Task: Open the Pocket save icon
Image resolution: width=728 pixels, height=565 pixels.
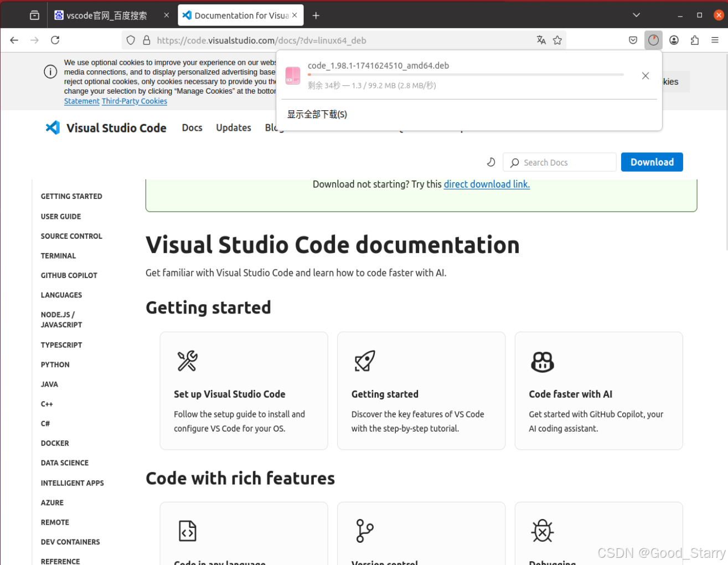Action: pos(633,40)
